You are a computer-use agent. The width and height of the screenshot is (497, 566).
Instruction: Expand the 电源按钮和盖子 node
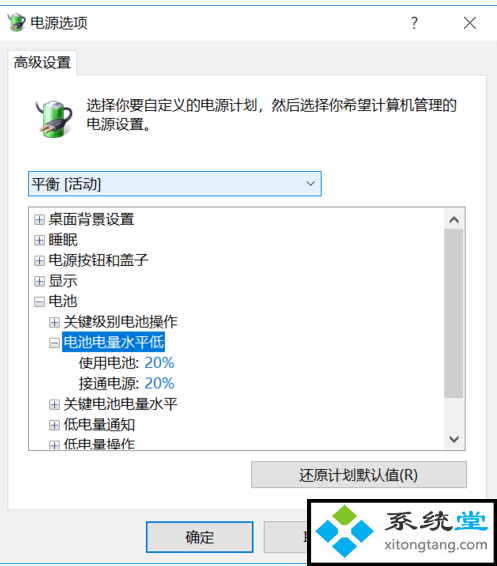coord(39,261)
